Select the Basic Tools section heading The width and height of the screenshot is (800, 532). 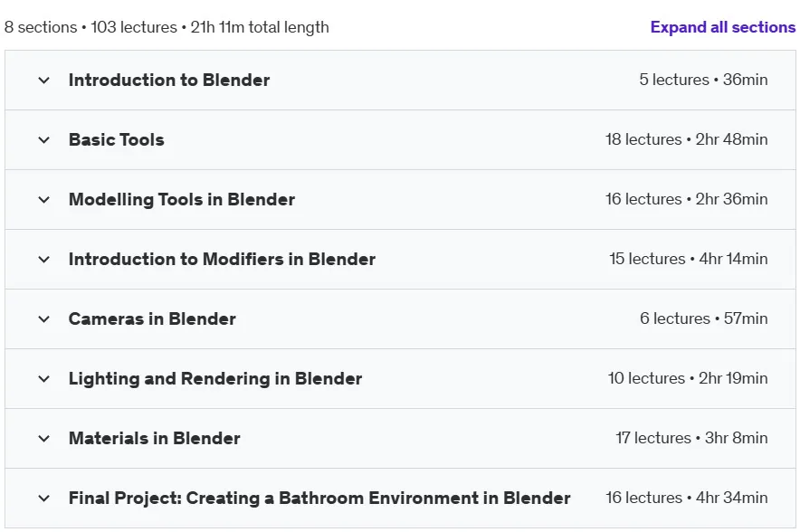pos(117,139)
